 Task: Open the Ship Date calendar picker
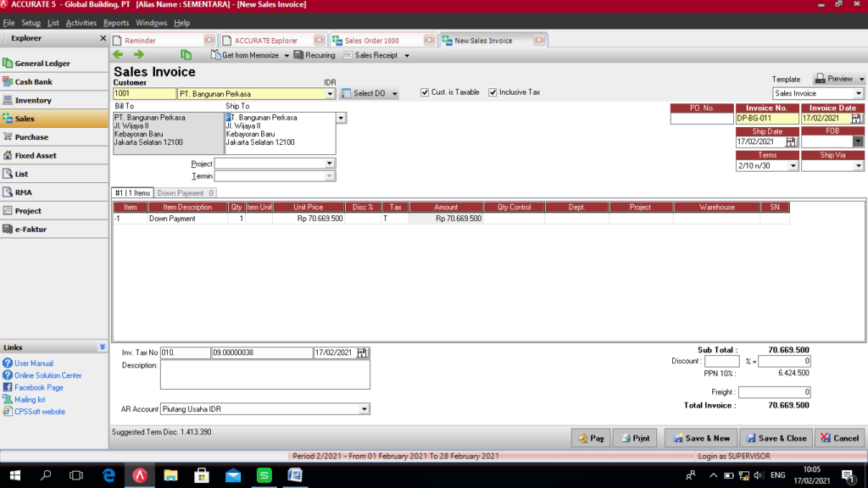[791, 142]
